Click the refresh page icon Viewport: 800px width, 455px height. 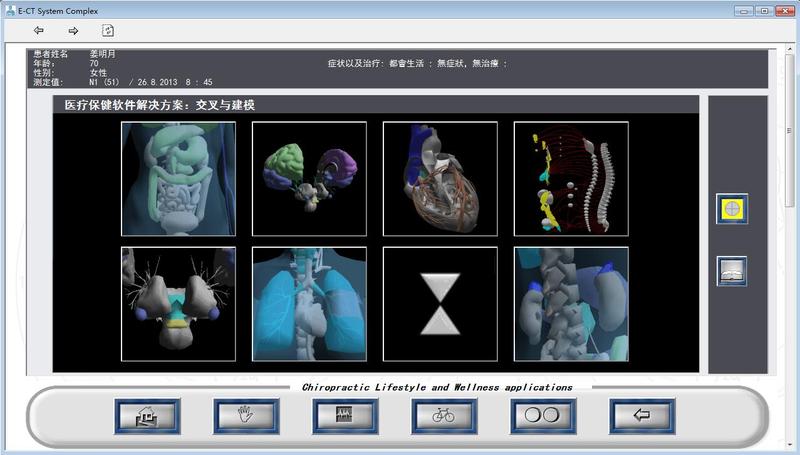[107, 31]
